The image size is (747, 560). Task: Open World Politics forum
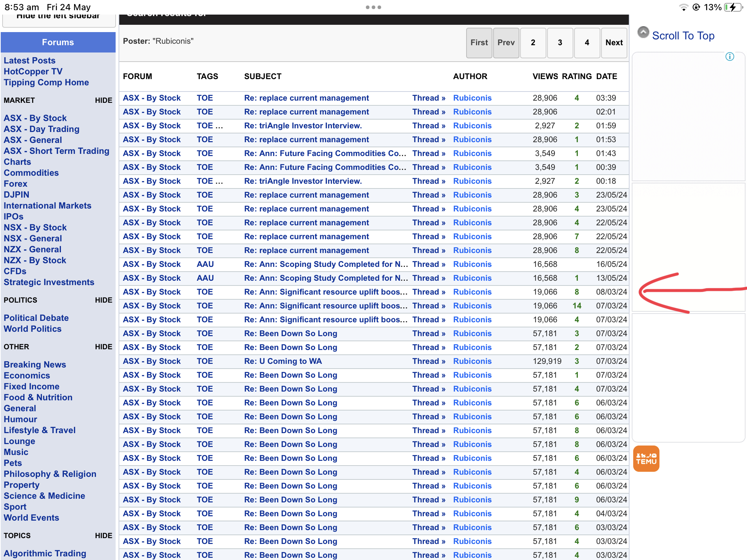pos(32,329)
